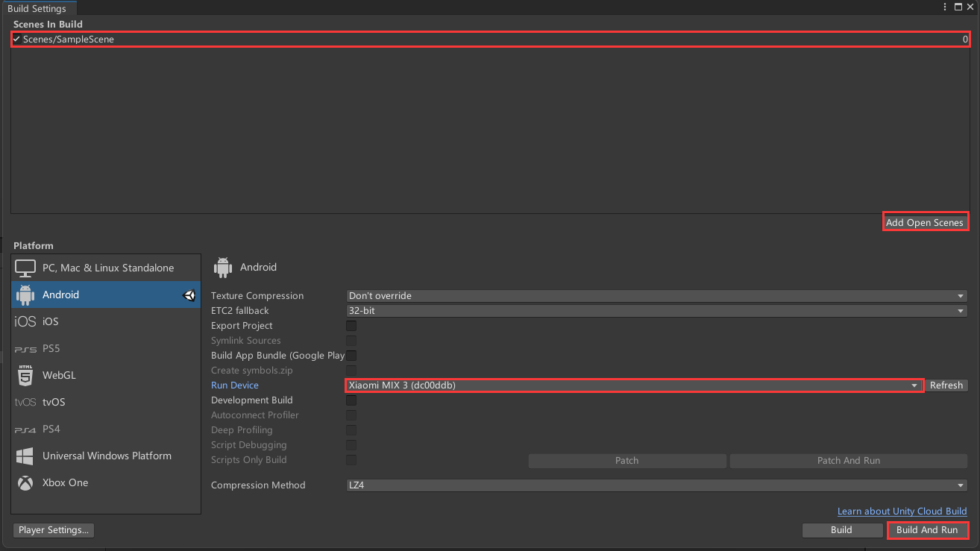Select PC, Mac & Linux Standalone platform

pyautogui.click(x=106, y=268)
